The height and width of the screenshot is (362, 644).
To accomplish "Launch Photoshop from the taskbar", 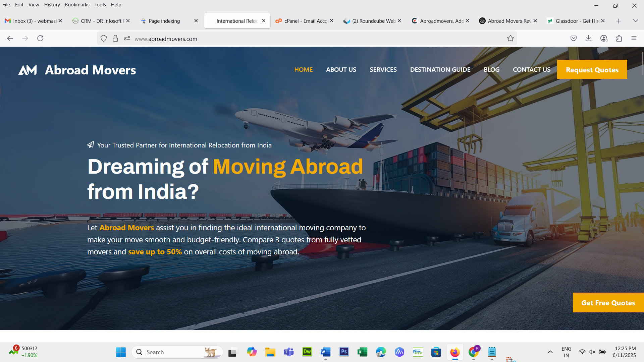I will click(344, 352).
